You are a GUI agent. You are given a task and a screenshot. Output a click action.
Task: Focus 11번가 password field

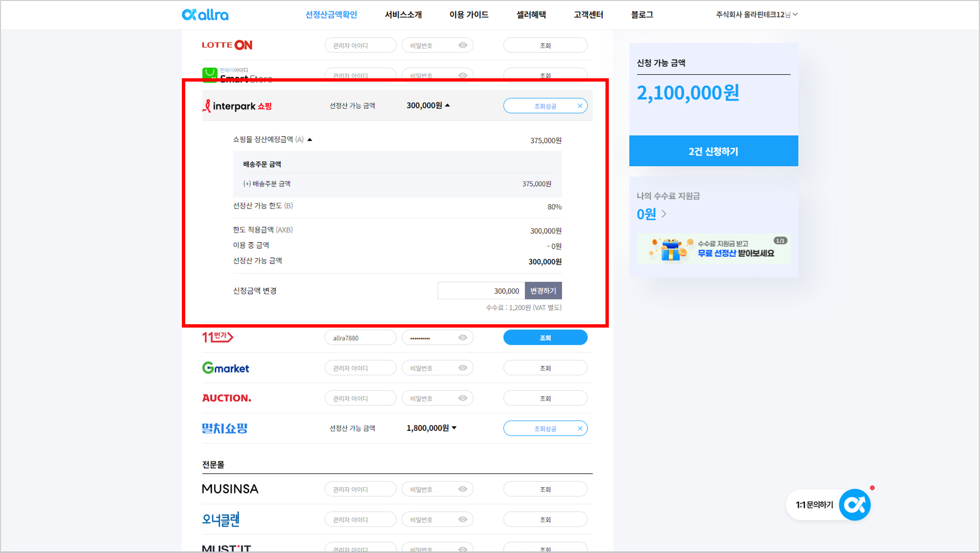click(437, 337)
